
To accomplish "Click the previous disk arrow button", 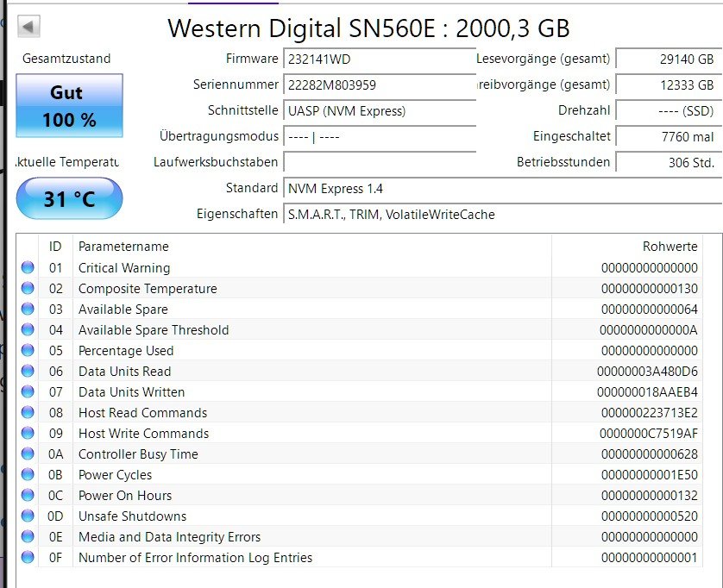I will 28,27.
